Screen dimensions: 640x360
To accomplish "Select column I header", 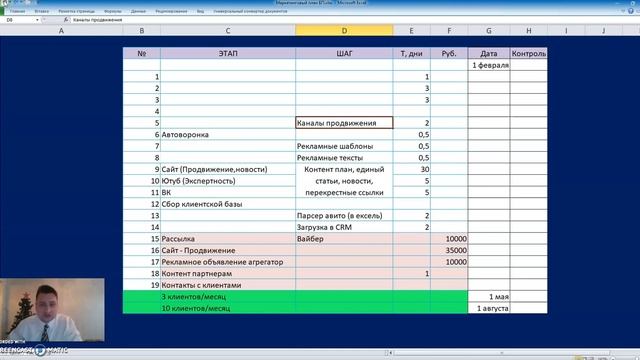I will point(566,31).
